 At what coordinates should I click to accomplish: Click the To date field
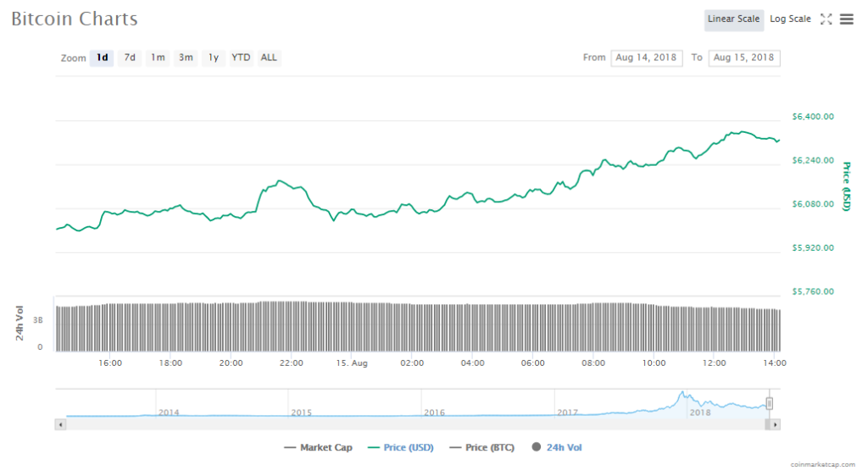tap(744, 58)
